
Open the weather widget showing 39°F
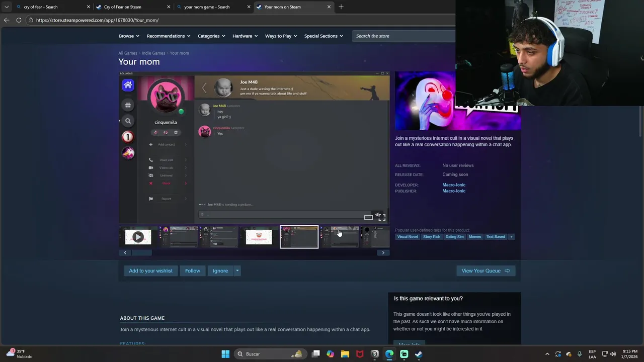(19, 354)
